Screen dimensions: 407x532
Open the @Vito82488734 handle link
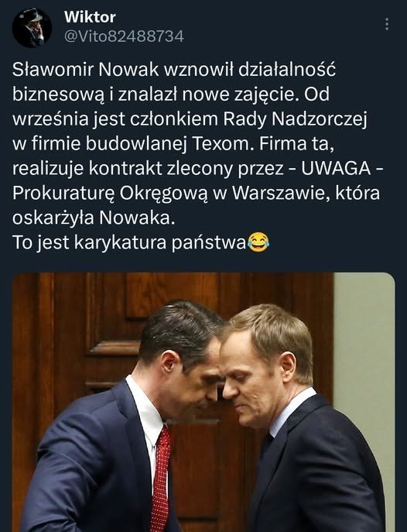point(124,36)
